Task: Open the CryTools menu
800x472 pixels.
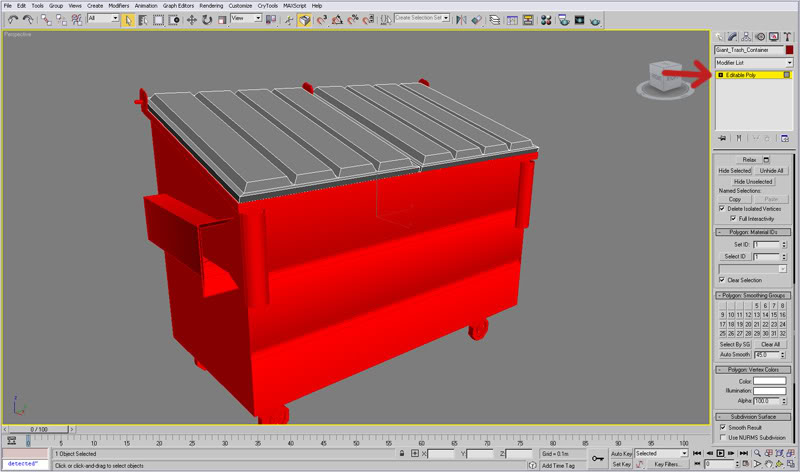Action: pos(267,6)
